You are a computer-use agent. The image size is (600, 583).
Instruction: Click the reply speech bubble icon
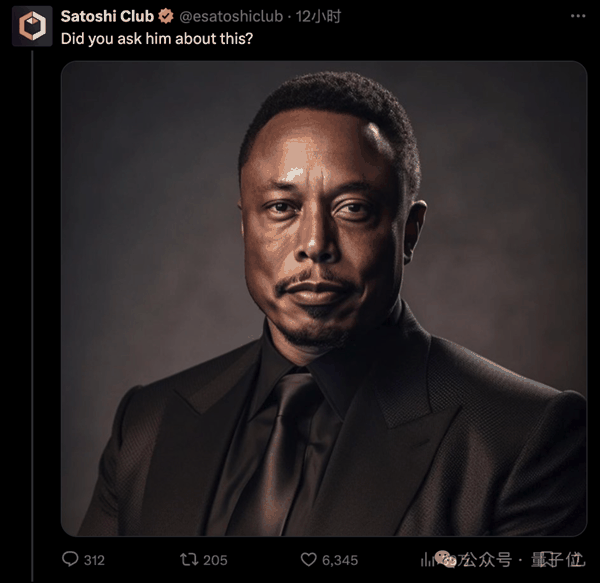click(x=70, y=560)
